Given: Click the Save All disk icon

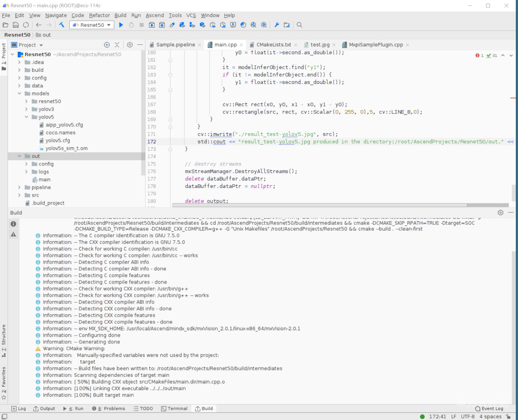Looking at the screenshot, I should (x=16, y=25).
